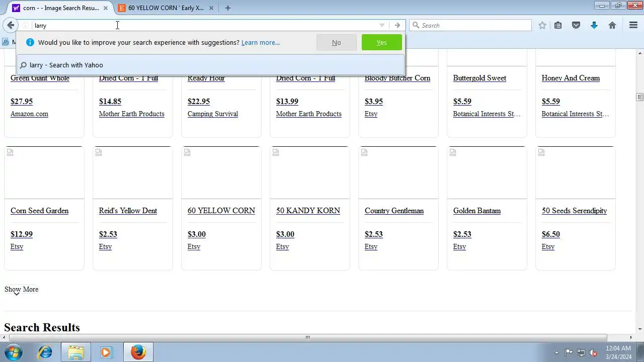Image resolution: width=644 pixels, height=362 pixels.
Task: Open Windows Media Player taskbar icon
Action: tap(106, 352)
